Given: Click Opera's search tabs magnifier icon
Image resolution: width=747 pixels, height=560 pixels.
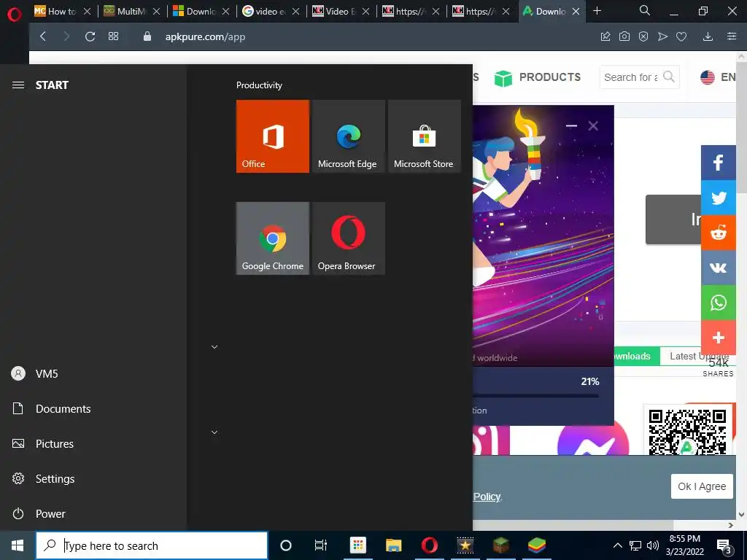Looking at the screenshot, I should pyautogui.click(x=645, y=10).
